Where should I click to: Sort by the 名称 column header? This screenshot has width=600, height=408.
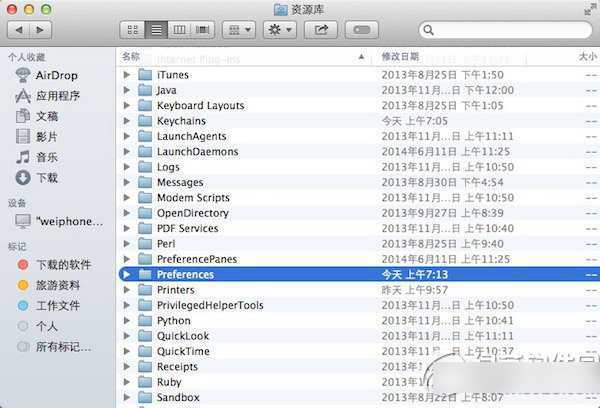(131, 57)
